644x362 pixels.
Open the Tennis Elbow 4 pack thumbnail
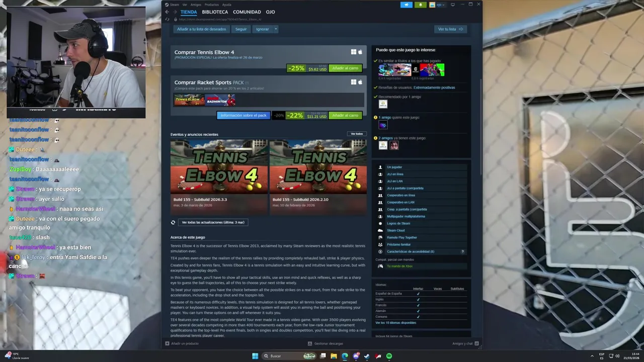click(189, 100)
